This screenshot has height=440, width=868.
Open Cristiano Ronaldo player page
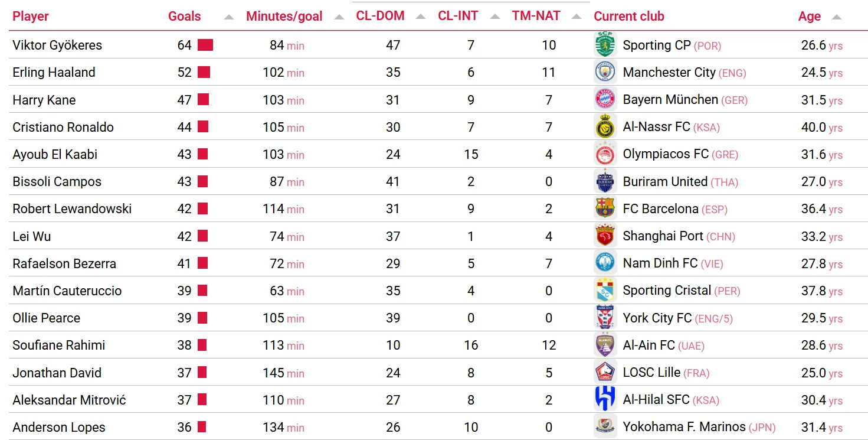click(63, 127)
